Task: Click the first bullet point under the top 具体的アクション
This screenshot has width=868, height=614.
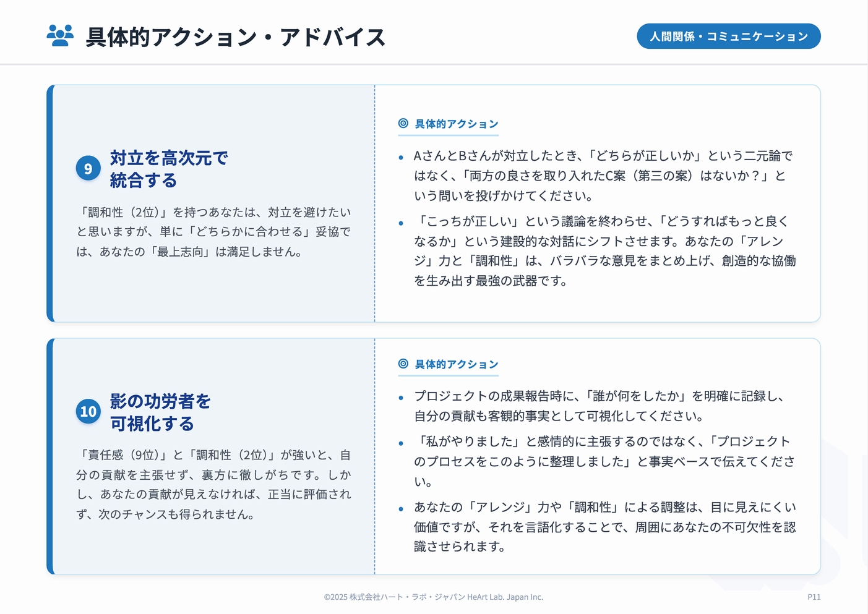Action: coord(402,158)
